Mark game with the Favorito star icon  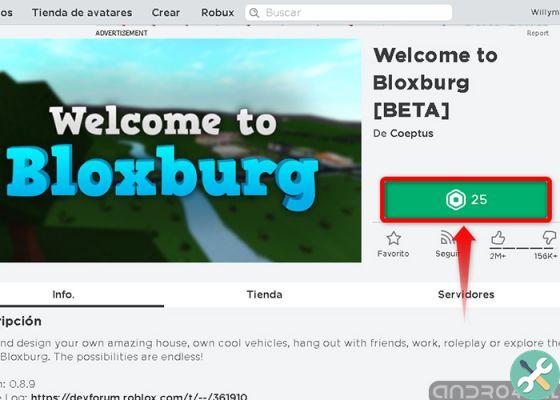394,238
